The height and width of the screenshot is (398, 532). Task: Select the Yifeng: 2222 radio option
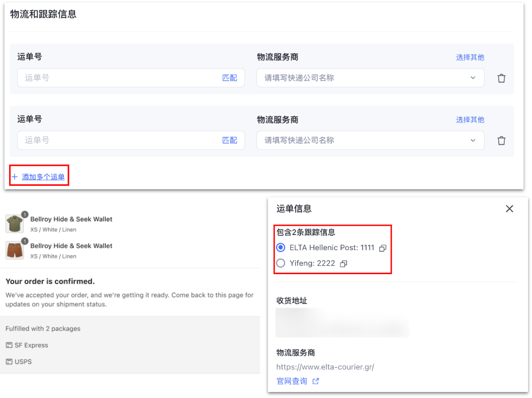pos(281,263)
